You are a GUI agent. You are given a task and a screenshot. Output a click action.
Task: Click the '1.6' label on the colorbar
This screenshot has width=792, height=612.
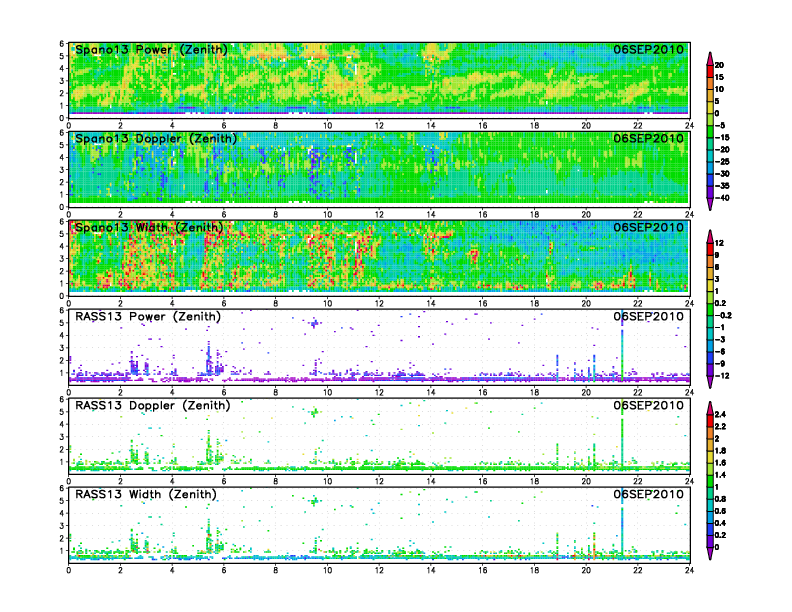(720, 463)
